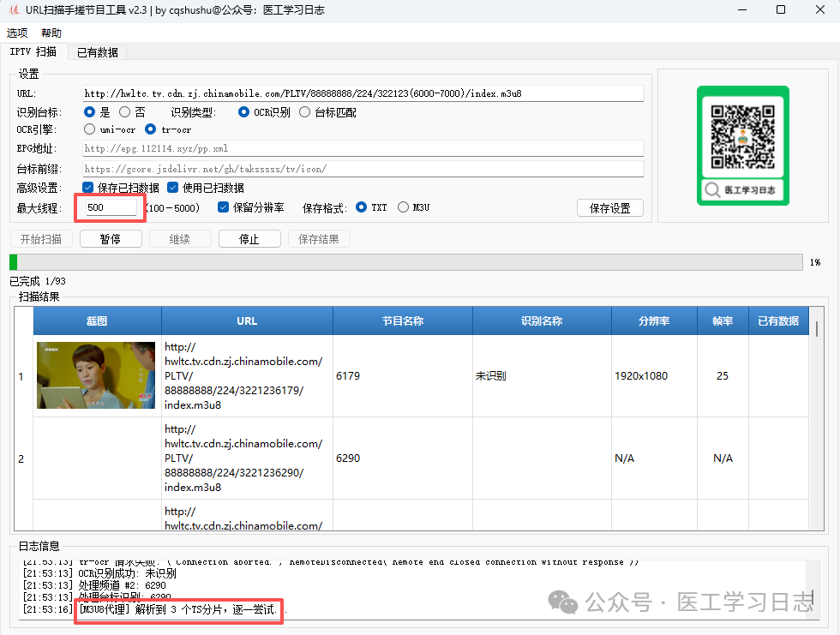Screen dimensions: 840x635
Task: Click the URL input field
Action: pos(363,93)
